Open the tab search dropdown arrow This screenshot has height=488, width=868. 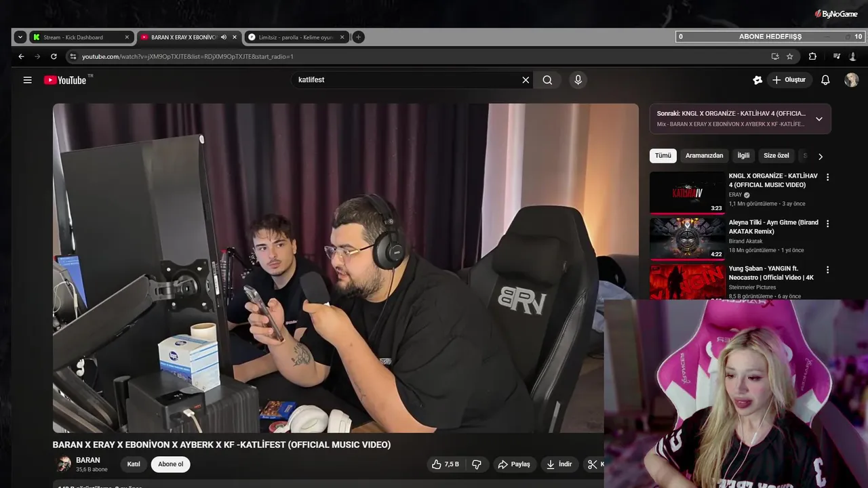(20, 37)
